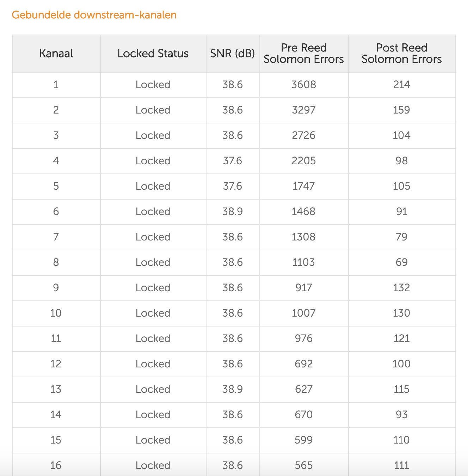The image size is (468, 476).
Task: Click the post-error value 214
Action: [401, 85]
